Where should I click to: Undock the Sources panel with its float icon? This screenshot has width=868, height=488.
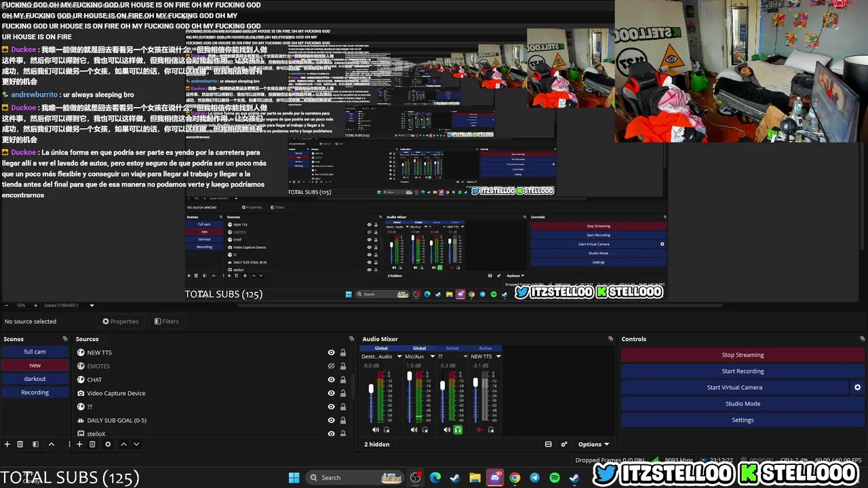coord(351,339)
